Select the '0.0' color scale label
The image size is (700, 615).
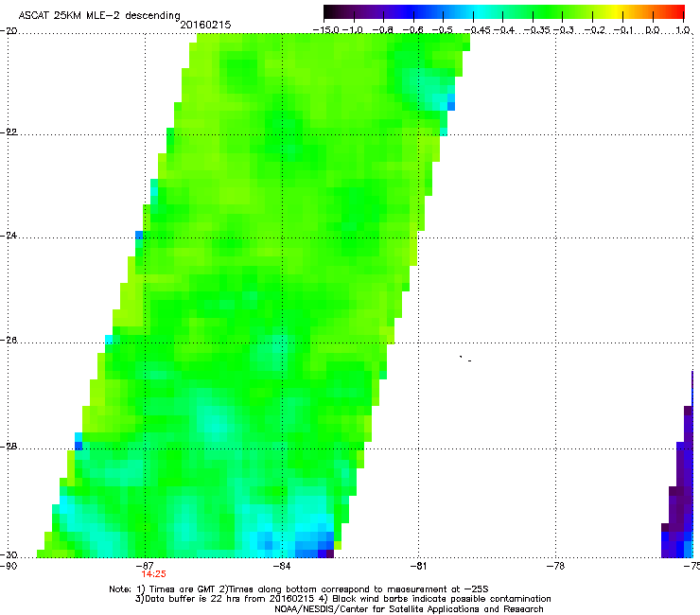653,30
